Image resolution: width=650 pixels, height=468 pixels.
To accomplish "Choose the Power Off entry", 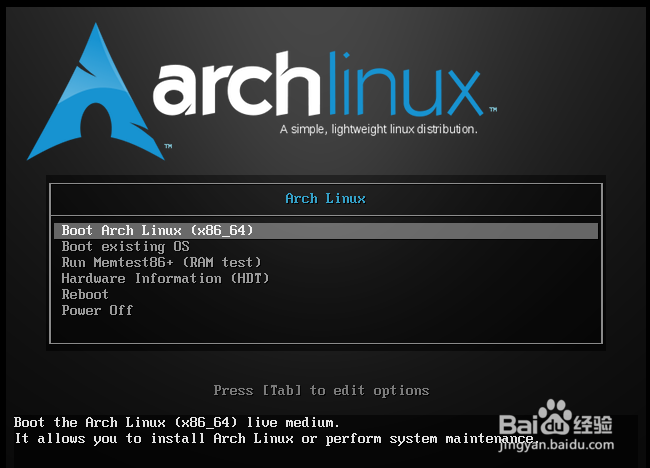I will coord(97,310).
